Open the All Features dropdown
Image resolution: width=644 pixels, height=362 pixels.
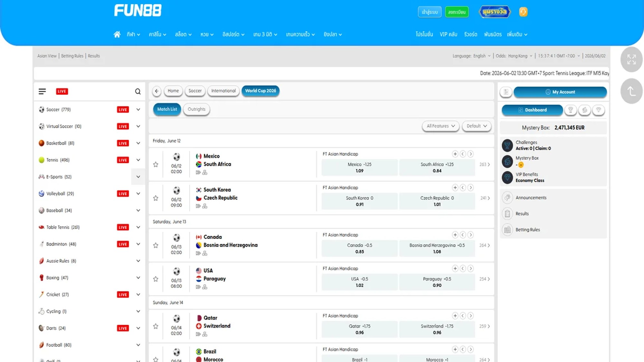point(440,126)
